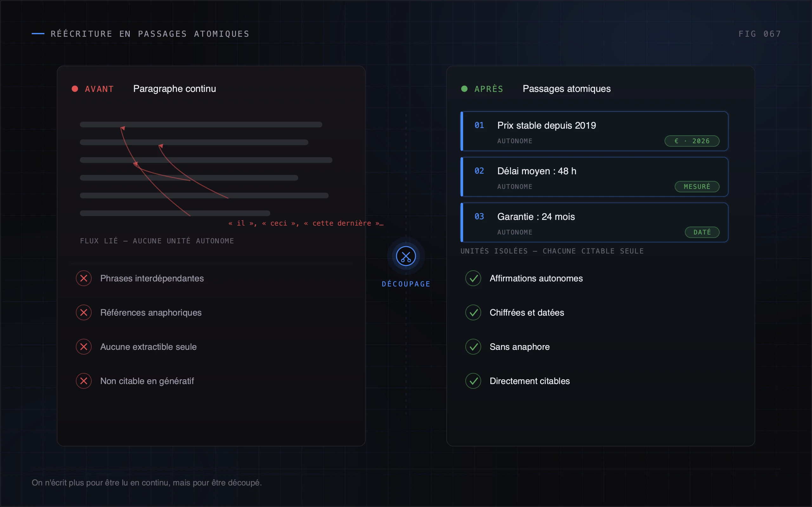Click the scissors Découpage icon

[x=406, y=256]
